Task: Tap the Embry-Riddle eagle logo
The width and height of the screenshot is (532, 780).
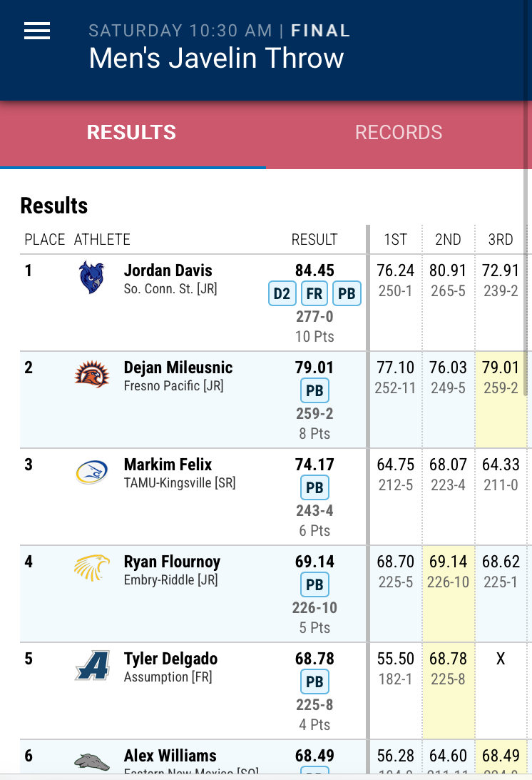Action: (92, 569)
